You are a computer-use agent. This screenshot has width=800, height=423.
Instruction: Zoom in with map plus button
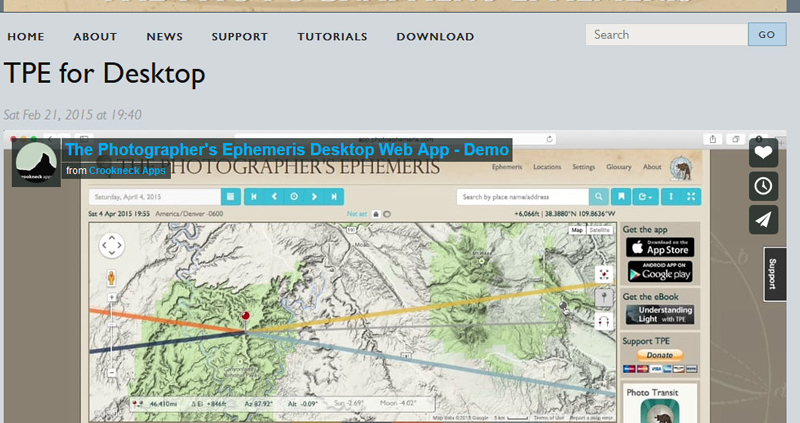click(112, 297)
